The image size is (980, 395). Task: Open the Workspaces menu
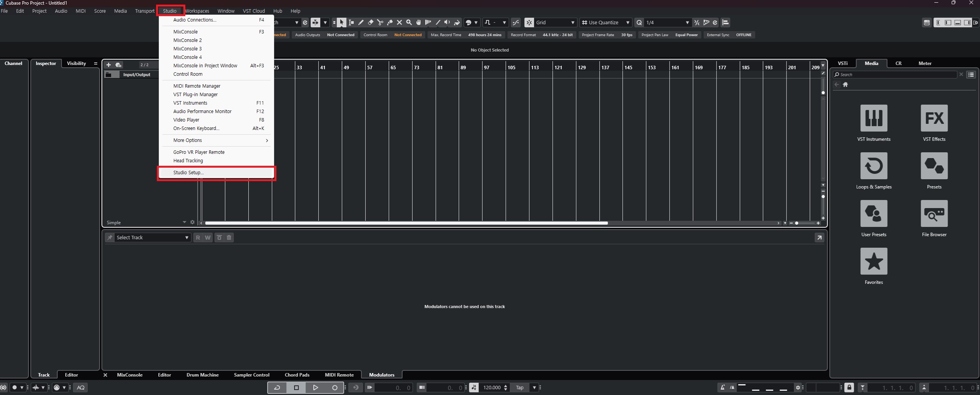[x=197, y=11]
